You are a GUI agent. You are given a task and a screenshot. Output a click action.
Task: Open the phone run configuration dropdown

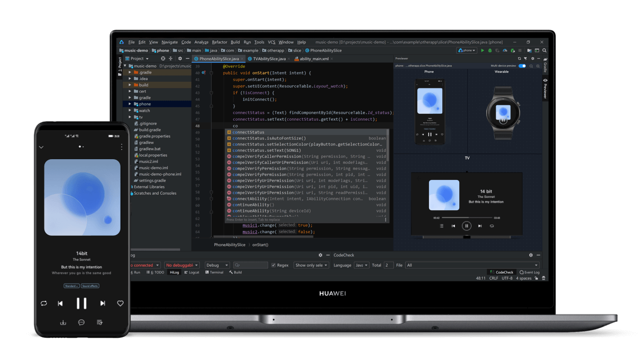[467, 51]
